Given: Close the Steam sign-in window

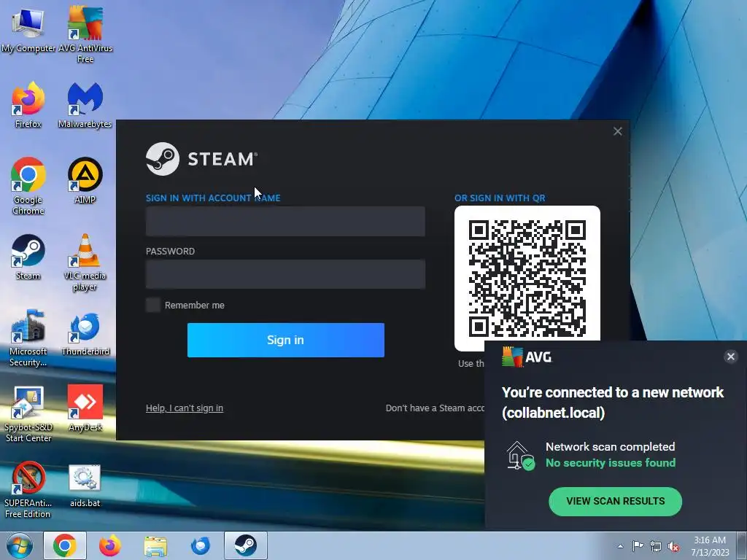Looking at the screenshot, I should click(617, 131).
